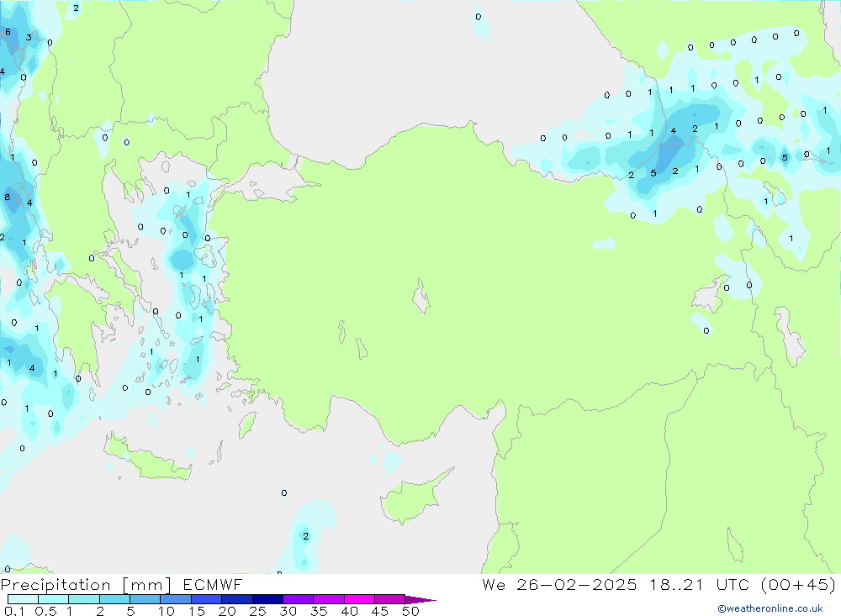Click the value '8' on the map
The width and height of the screenshot is (841, 616).
click(7, 197)
